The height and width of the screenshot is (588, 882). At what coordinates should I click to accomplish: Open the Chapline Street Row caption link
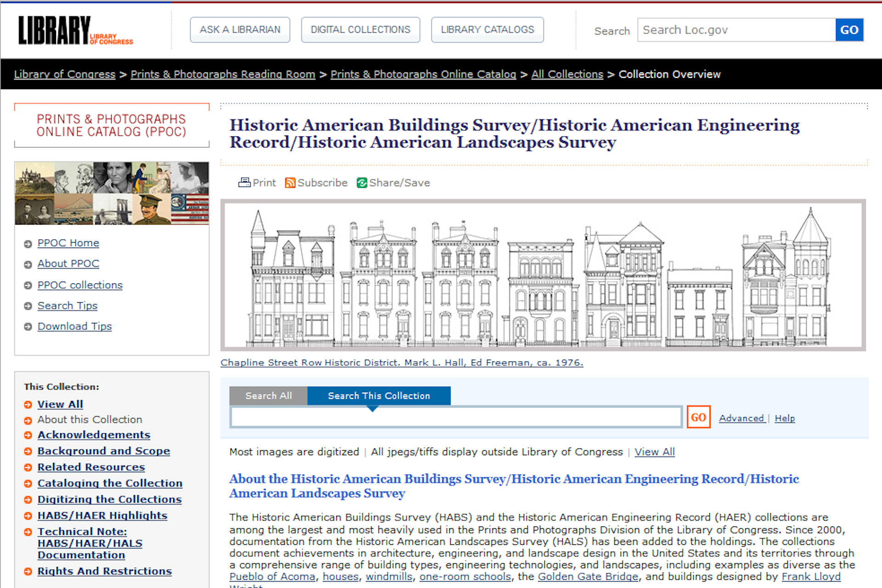[x=402, y=362]
